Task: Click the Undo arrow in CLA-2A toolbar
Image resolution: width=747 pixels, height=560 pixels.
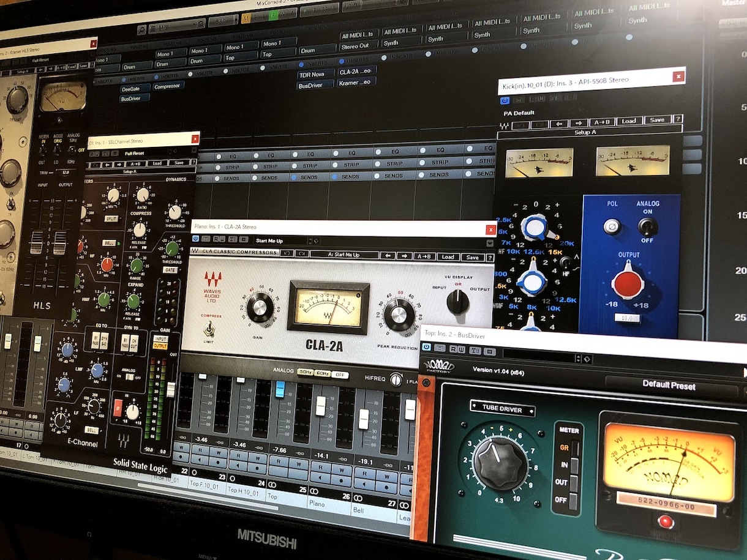Action: [x=286, y=253]
